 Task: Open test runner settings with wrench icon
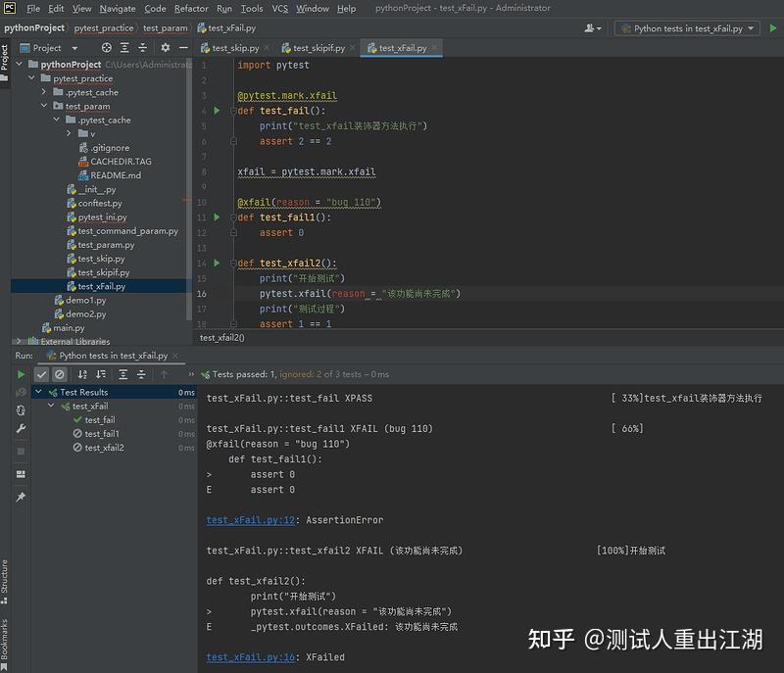(x=22, y=425)
